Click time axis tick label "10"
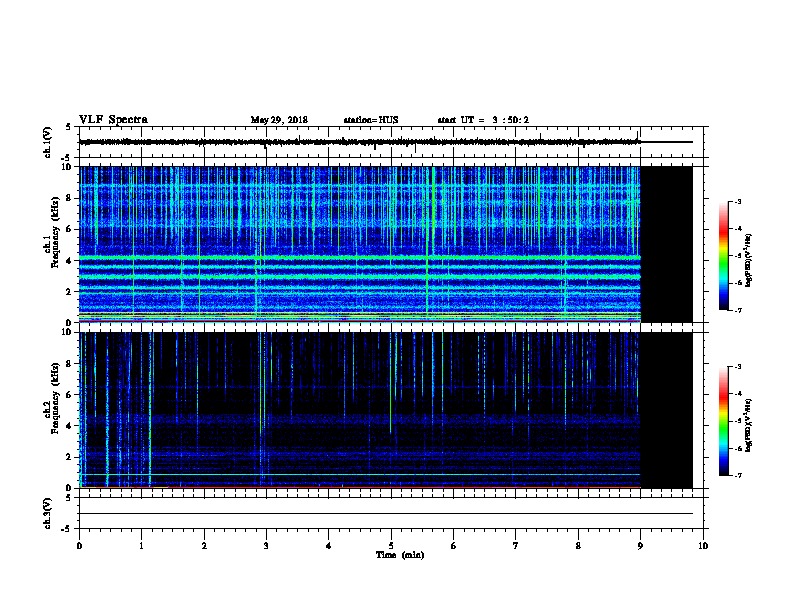 tap(703, 546)
